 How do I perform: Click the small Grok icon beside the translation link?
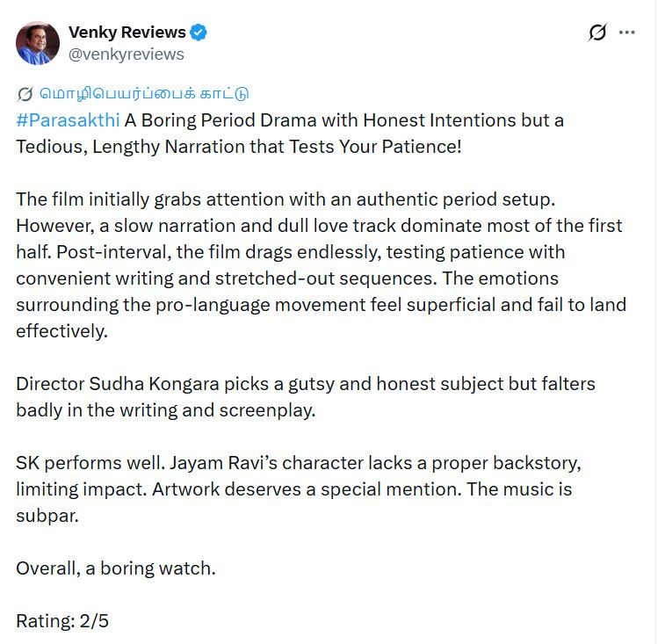pos(25,93)
